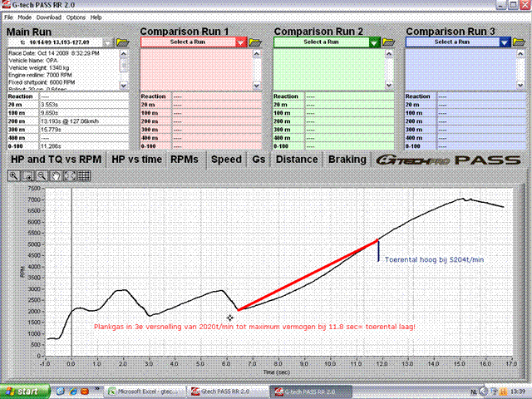Open Comparison Run 3 blue dropdown arrow

505,42
